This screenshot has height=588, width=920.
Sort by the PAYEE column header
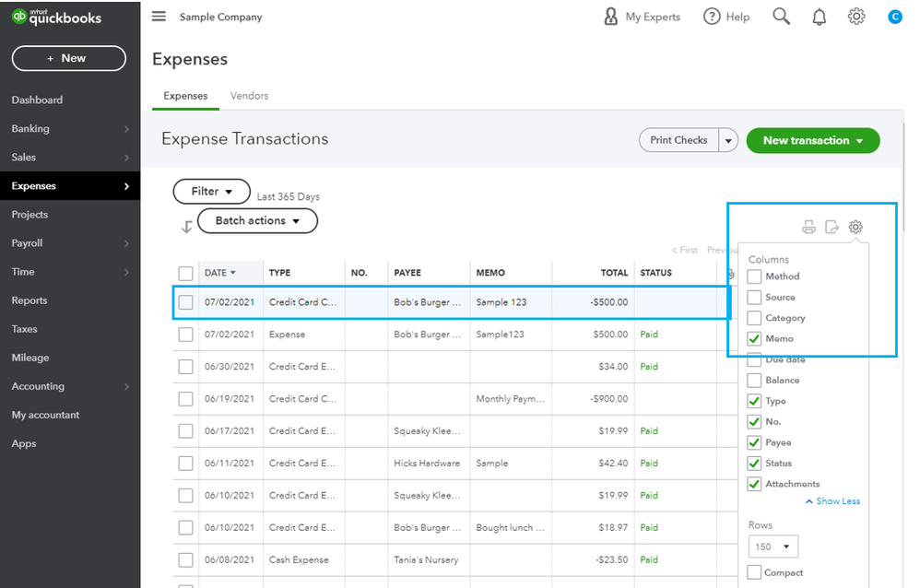pos(407,273)
